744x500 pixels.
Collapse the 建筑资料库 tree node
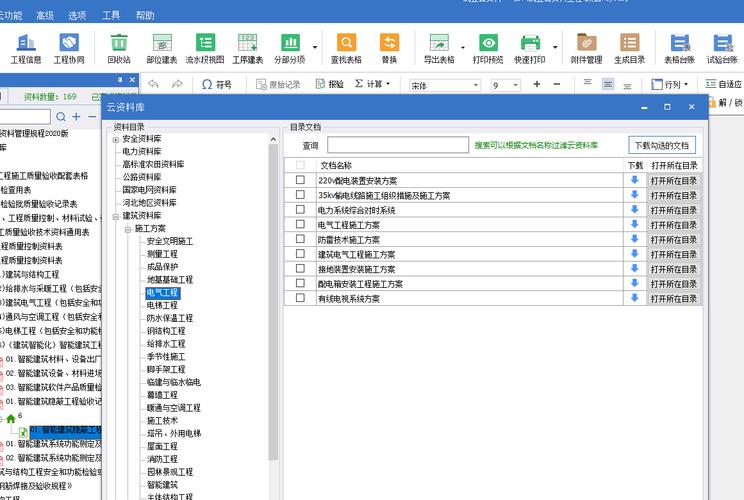[x=115, y=216]
